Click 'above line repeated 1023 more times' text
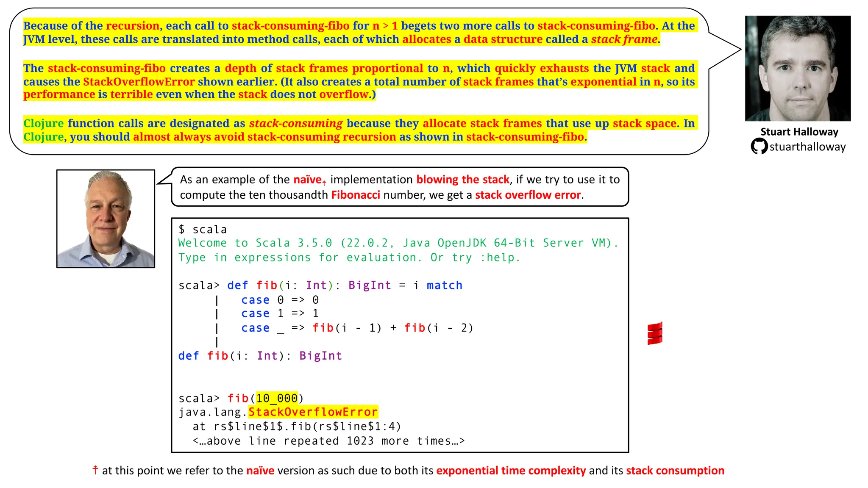868x488 pixels. click(x=328, y=441)
